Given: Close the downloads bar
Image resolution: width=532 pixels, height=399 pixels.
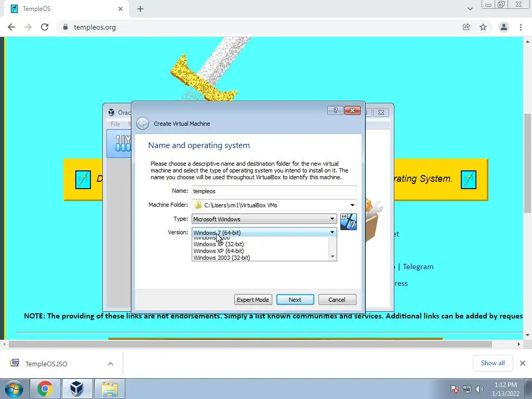Looking at the screenshot, I should (x=523, y=363).
